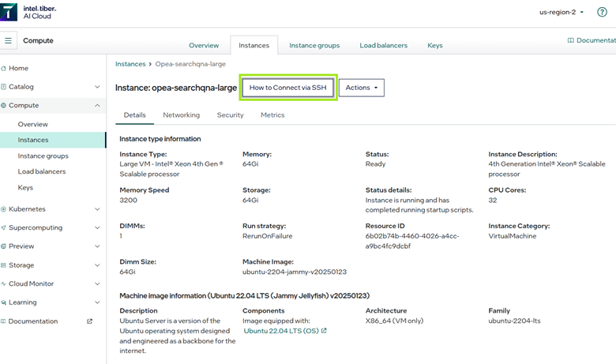The width and height of the screenshot is (616, 364).
Task: Collapse the Compute section in sidebar
Action: [x=97, y=106]
